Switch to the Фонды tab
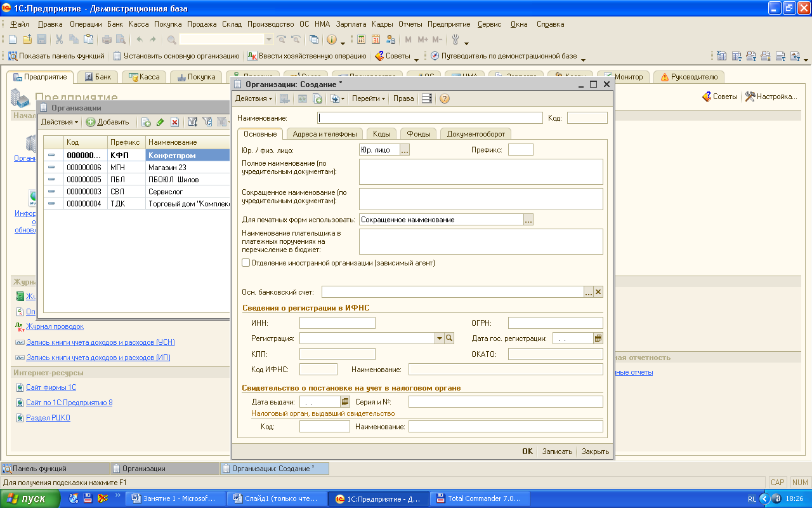Viewport: 812px width, 508px height. click(x=419, y=134)
